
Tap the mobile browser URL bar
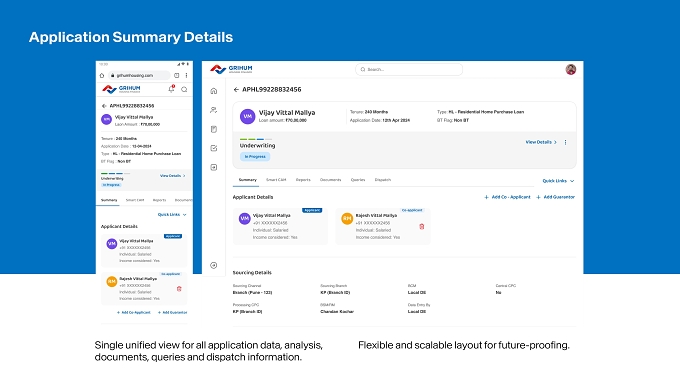pyautogui.click(x=139, y=75)
